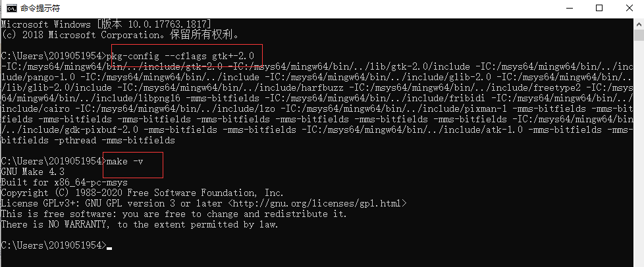Place cursor at the final empty prompt

[109, 246]
